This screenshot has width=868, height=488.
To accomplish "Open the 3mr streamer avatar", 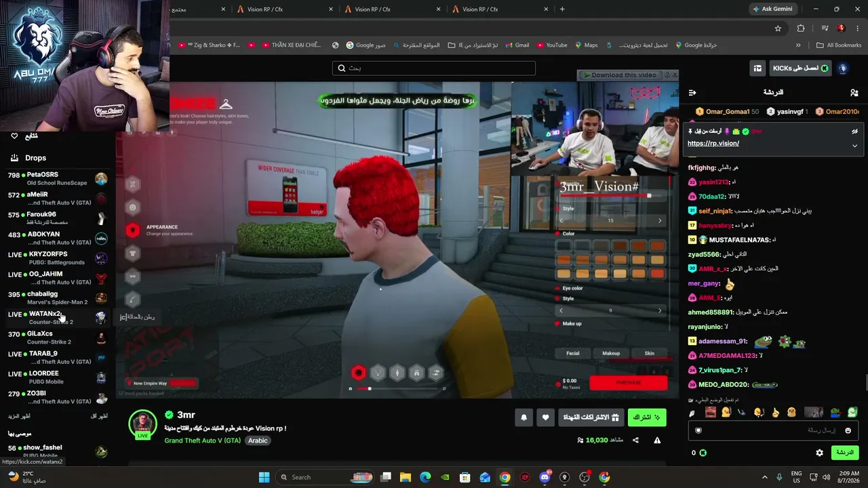I will pyautogui.click(x=142, y=424).
